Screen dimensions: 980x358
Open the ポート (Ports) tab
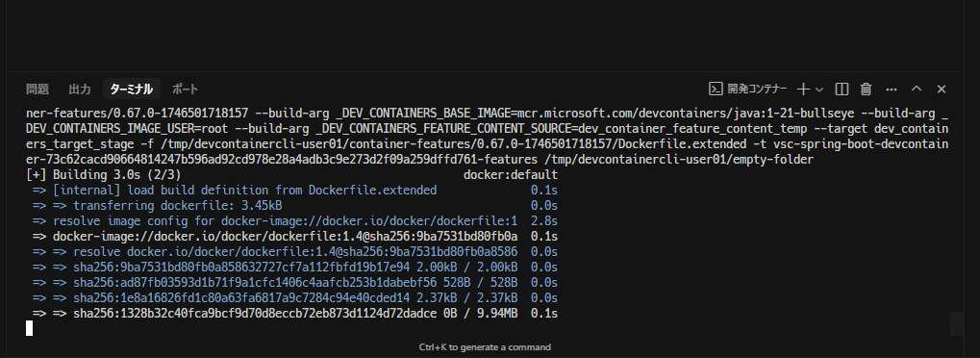tap(185, 89)
